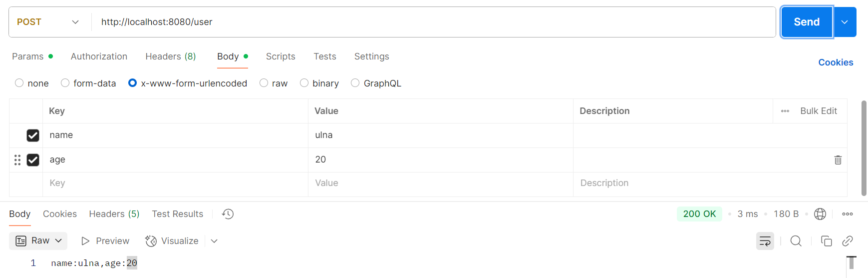Click the vertical scrollbar of request pane
Screen dimensions: 868x278
click(864, 148)
